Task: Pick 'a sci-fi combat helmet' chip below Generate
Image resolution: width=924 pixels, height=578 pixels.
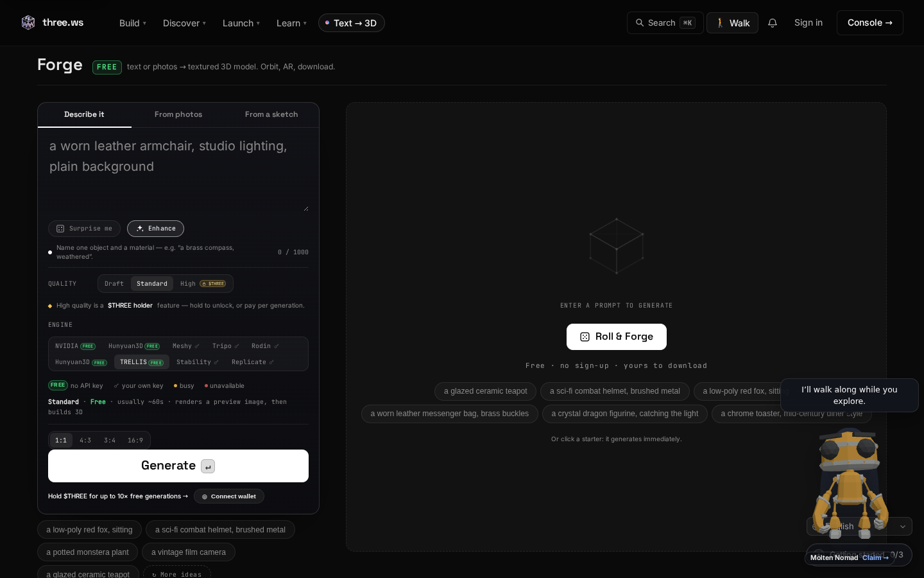Action: pos(220,530)
